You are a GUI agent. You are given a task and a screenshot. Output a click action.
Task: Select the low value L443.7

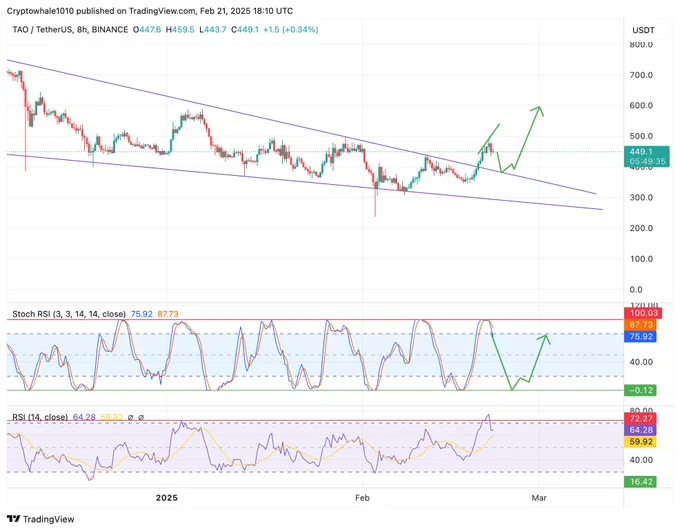(x=212, y=30)
